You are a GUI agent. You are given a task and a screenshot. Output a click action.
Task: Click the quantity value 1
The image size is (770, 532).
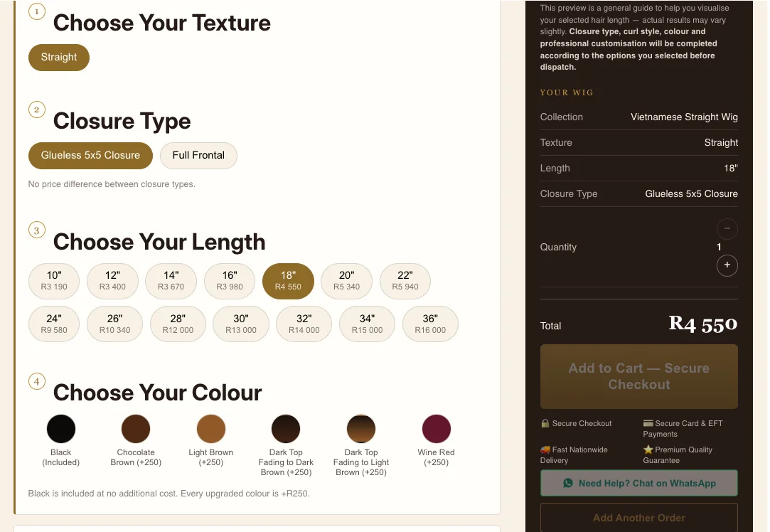[x=719, y=247]
